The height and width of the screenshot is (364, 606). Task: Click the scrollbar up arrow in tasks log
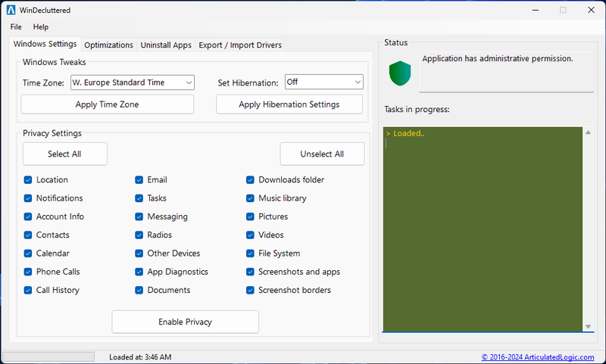pos(589,133)
